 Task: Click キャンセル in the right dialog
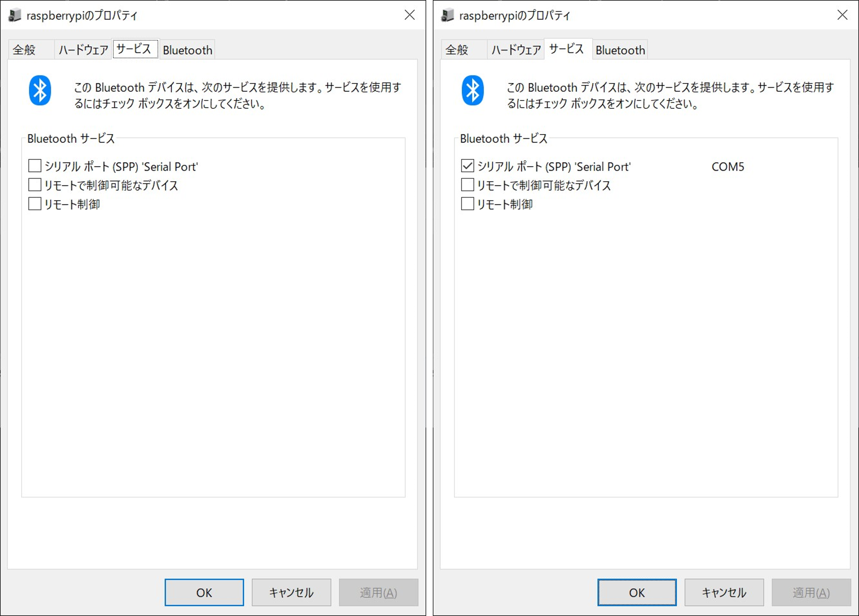(x=724, y=592)
